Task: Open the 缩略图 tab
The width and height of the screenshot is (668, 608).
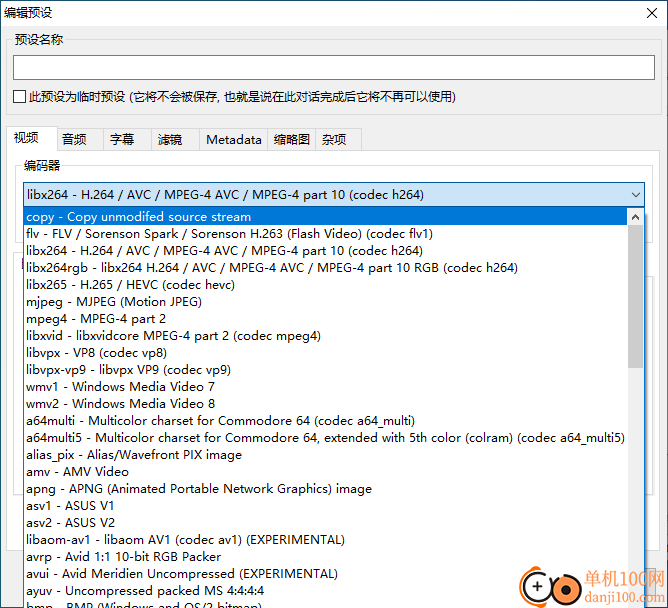Action: click(291, 139)
